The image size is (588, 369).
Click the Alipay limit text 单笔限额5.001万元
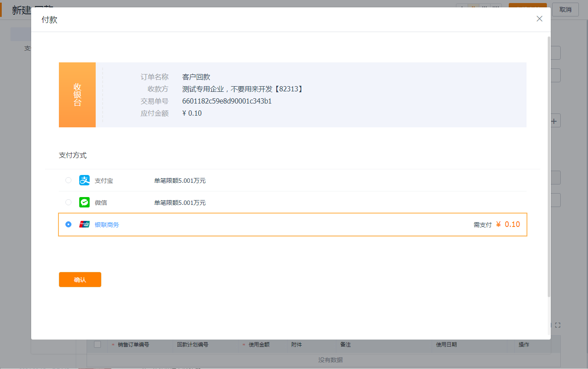tap(180, 181)
